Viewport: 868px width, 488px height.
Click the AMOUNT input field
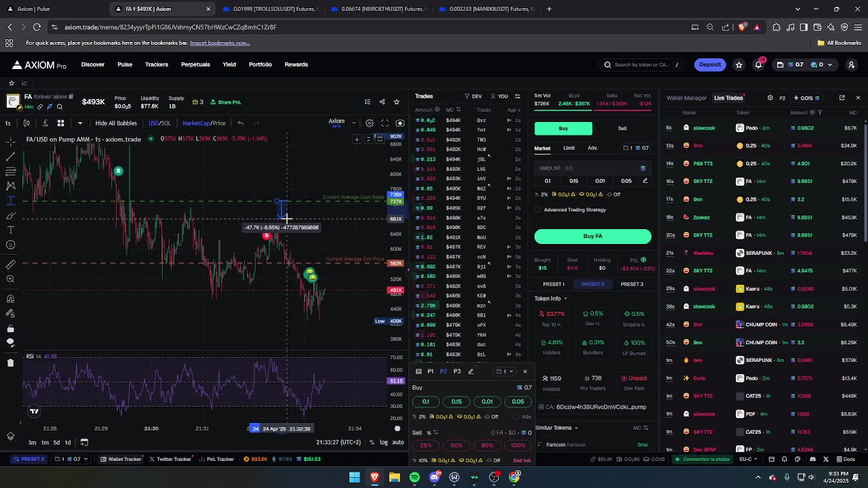point(593,169)
